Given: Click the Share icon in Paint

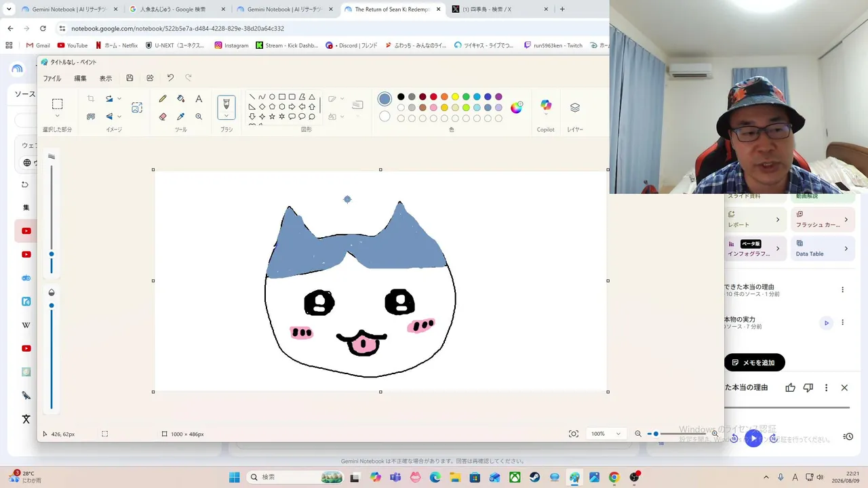Looking at the screenshot, I should (150, 78).
